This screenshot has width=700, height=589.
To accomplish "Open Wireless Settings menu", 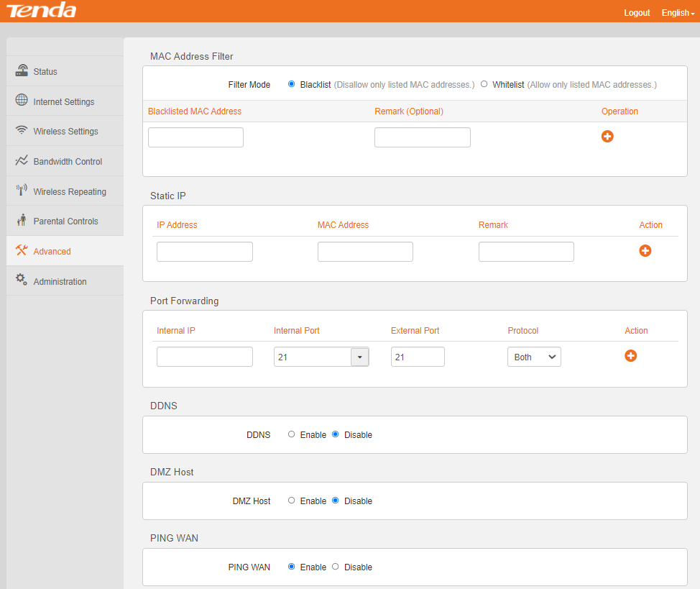I will point(65,131).
